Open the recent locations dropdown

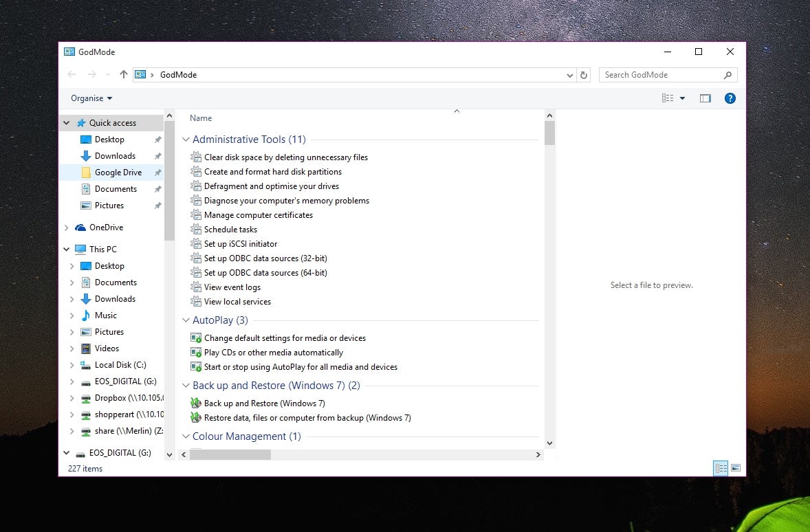(108, 75)
